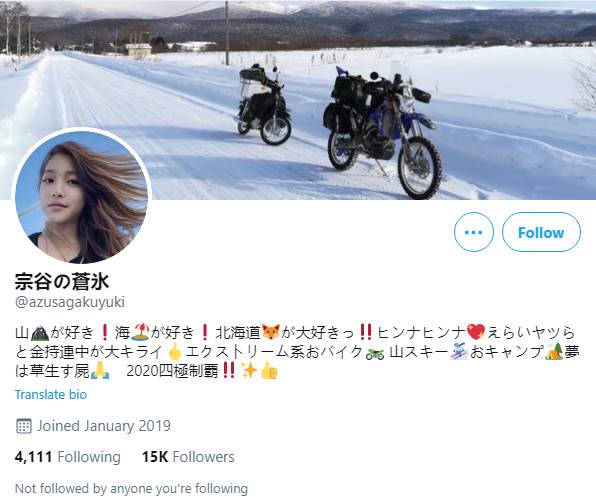Screen dimensions: 596x497
Task: Click the calendar icon beside Joined date
Action: (x=24, y=426)
